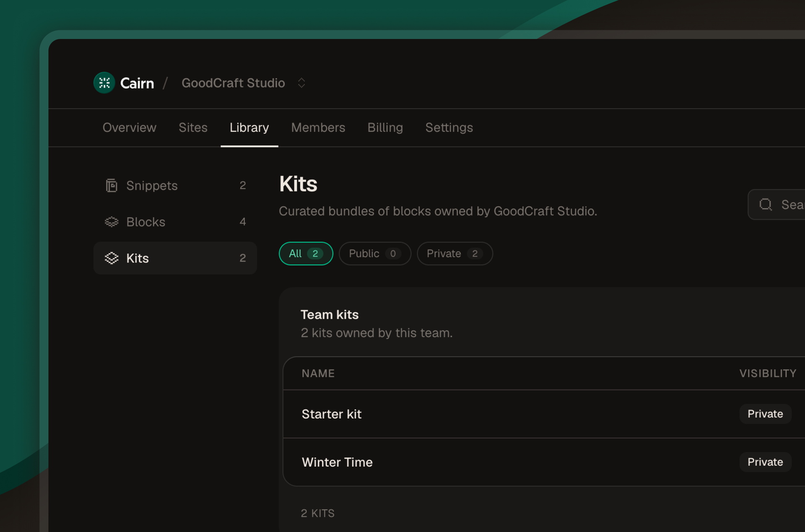
Task: Go to the Billing tab
Action: pos(385,127)
